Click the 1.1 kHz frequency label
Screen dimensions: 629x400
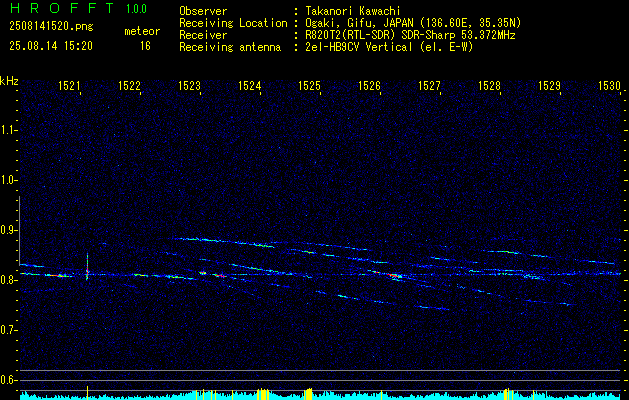click(x=7, y=130)
